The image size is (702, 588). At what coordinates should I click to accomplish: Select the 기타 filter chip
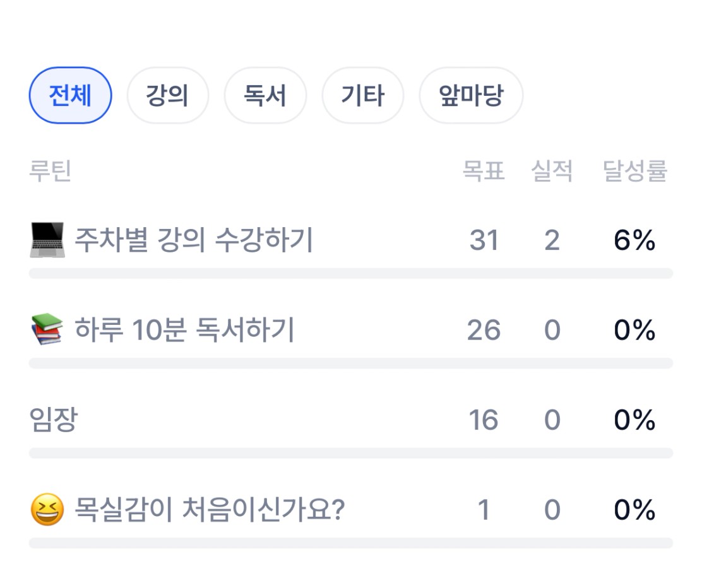(362, 96)
